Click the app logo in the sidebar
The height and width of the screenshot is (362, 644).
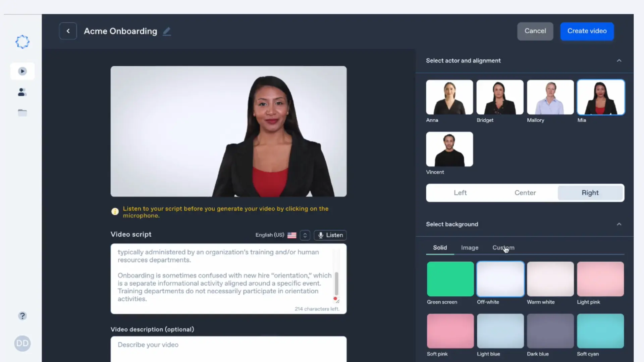[22, 42]
